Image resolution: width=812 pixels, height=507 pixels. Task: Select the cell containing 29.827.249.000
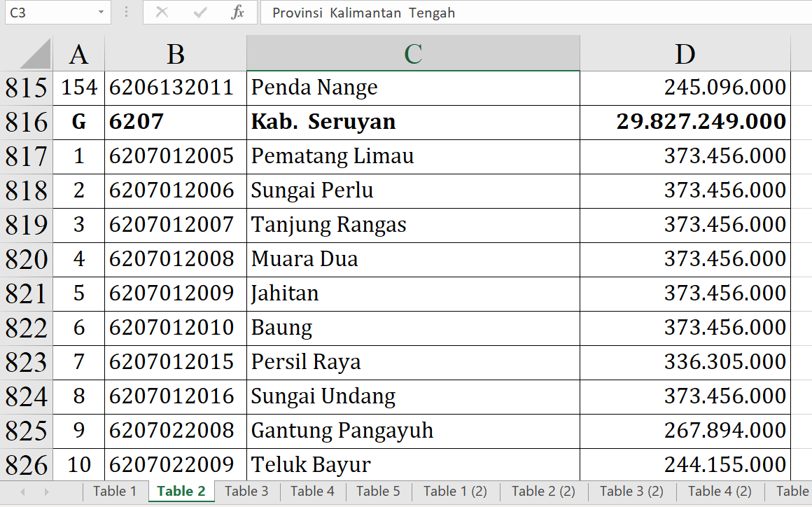(x=685, y=123)
